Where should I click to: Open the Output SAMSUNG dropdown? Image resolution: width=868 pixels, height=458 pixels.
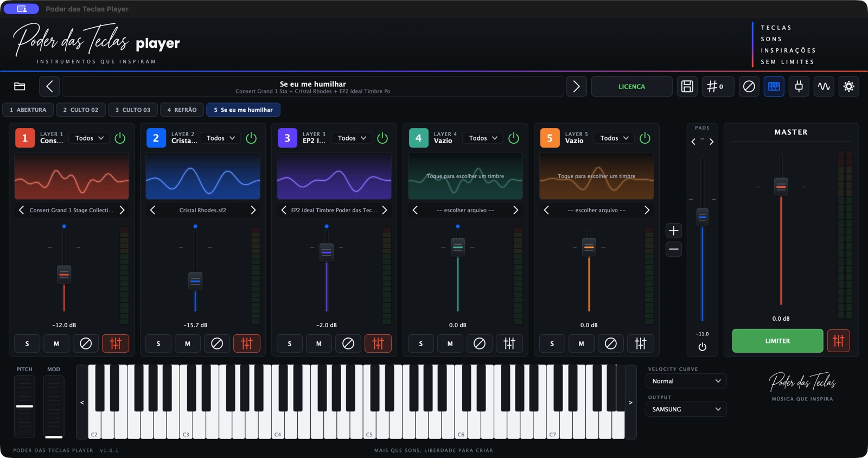tap(686, 409)
